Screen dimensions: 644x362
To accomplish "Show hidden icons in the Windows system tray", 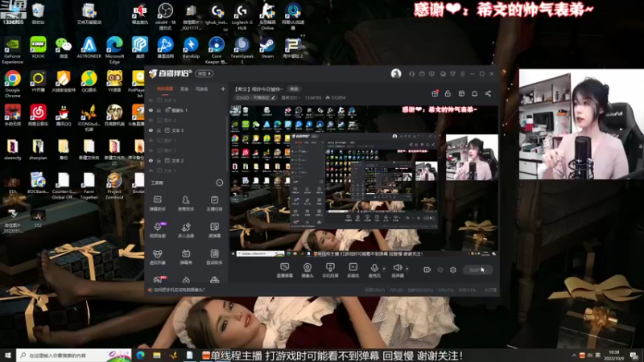I will pos(574,356).
